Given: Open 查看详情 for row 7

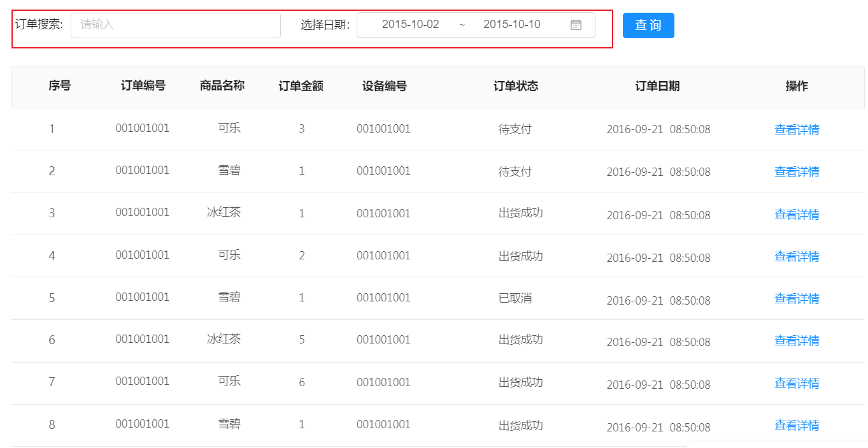Looking at the screenshot, I should [797, 384].
